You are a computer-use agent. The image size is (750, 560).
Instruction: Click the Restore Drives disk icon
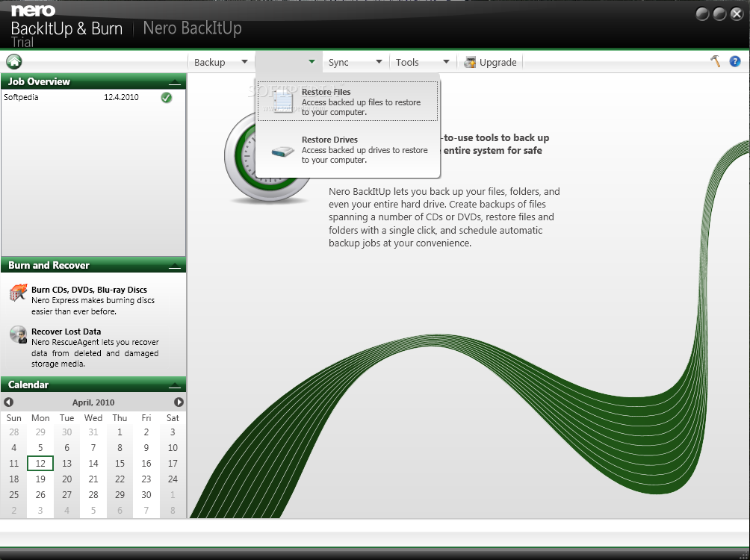pyautogui.click(x=282, y=152)
